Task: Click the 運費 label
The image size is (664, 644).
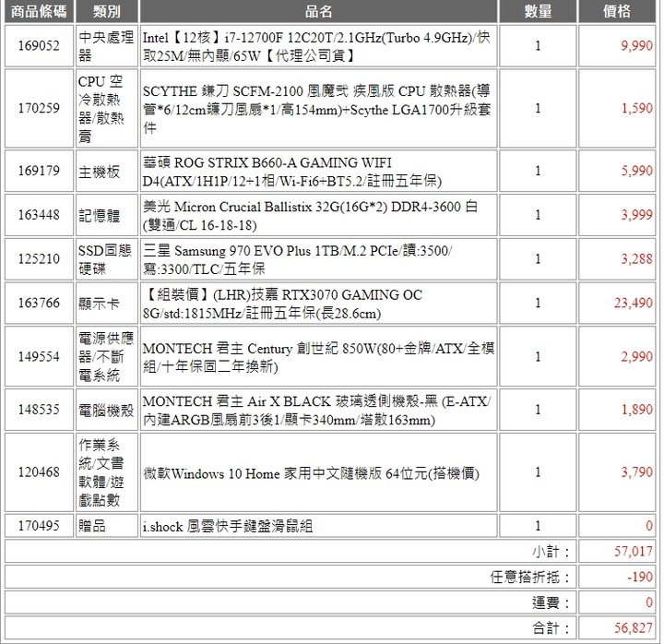Action: [551, 602]
